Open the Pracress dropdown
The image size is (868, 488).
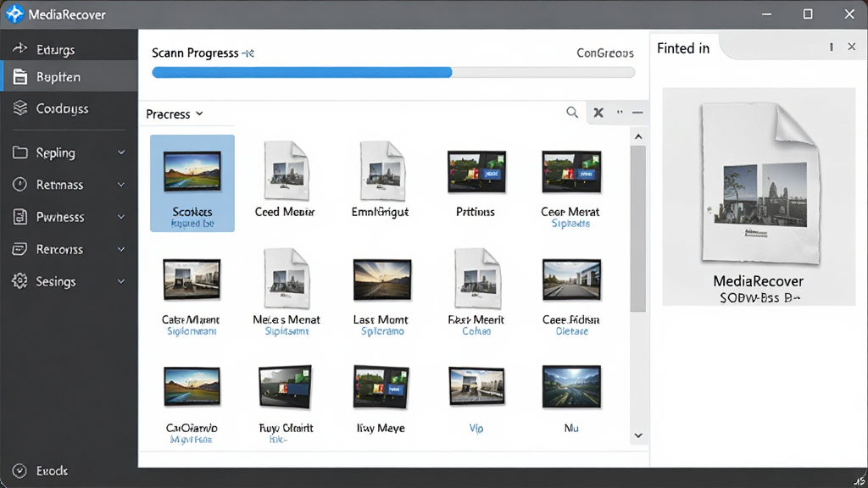[x=175, y=114]
